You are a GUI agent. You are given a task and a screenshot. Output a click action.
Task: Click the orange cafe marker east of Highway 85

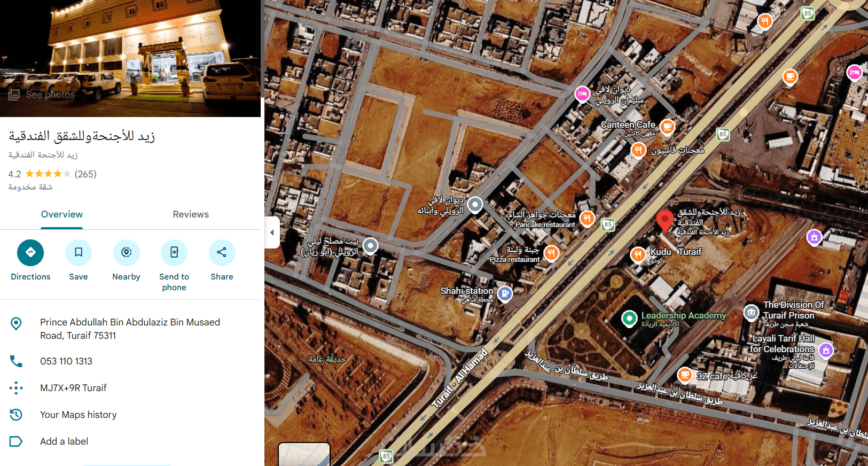[x=790, y=77]
